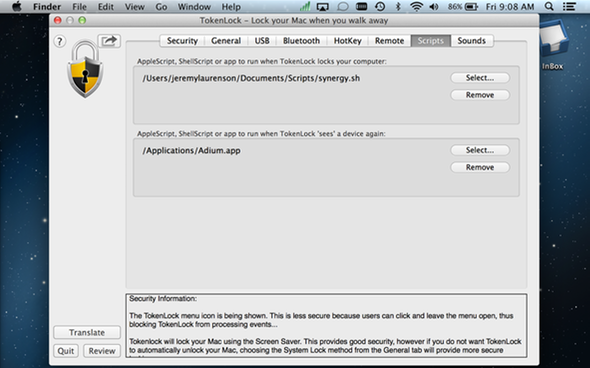Open Notification Center list icon

tap(569, 6)
